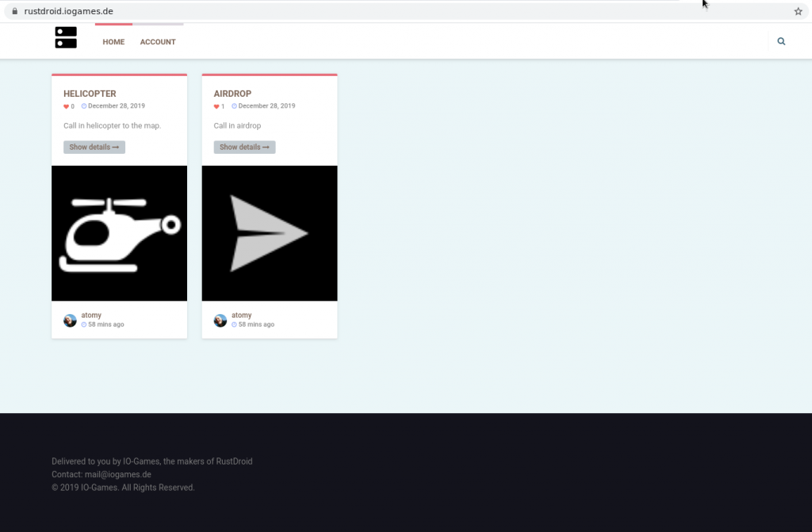This screenshot has height=532, width=812.
Task: Click atomy avatar on Airdrop card
Action: (220, 320)
